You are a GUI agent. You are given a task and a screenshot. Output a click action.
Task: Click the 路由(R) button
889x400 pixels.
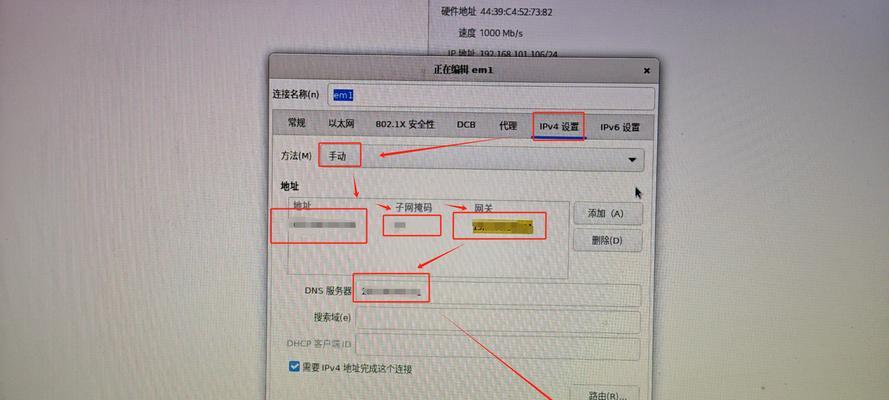click(x=605, y=394)
